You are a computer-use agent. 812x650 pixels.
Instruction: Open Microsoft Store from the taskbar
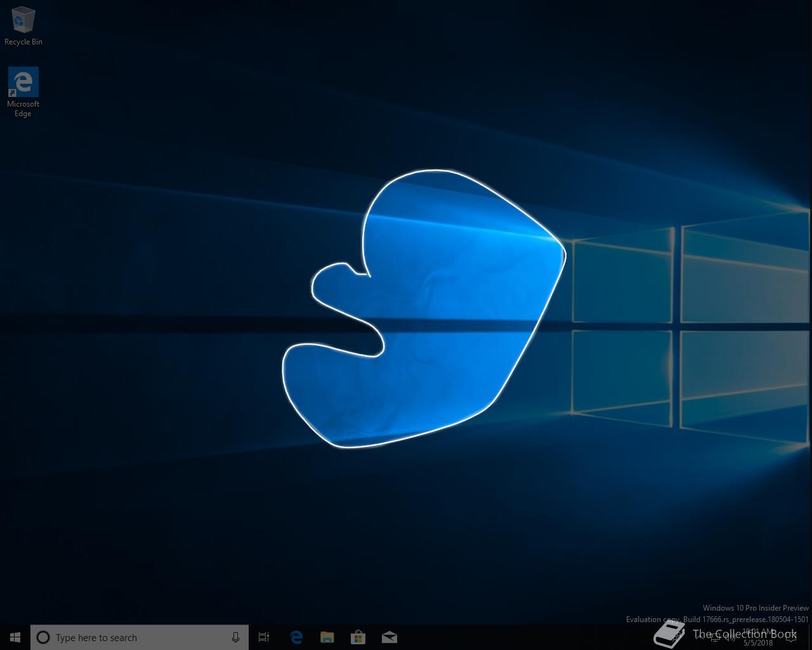click(358, 637)
